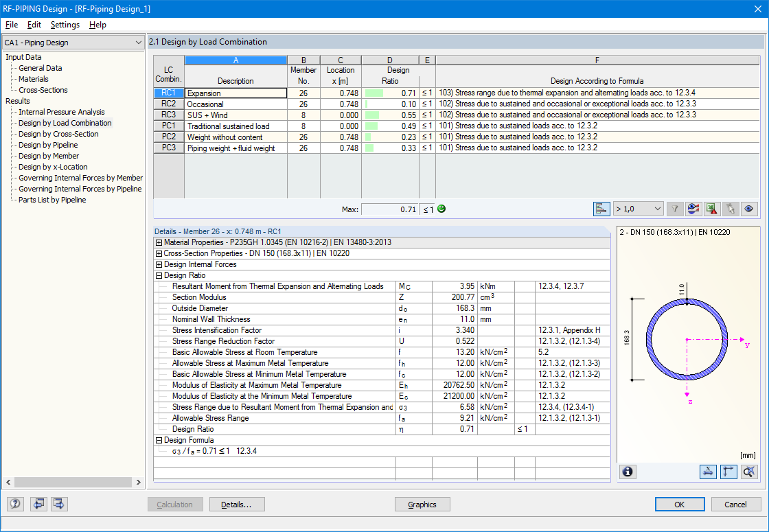Viewport: 769px width, 532px height.
Task: Select the PC3 row header
Action: point(169,148)
